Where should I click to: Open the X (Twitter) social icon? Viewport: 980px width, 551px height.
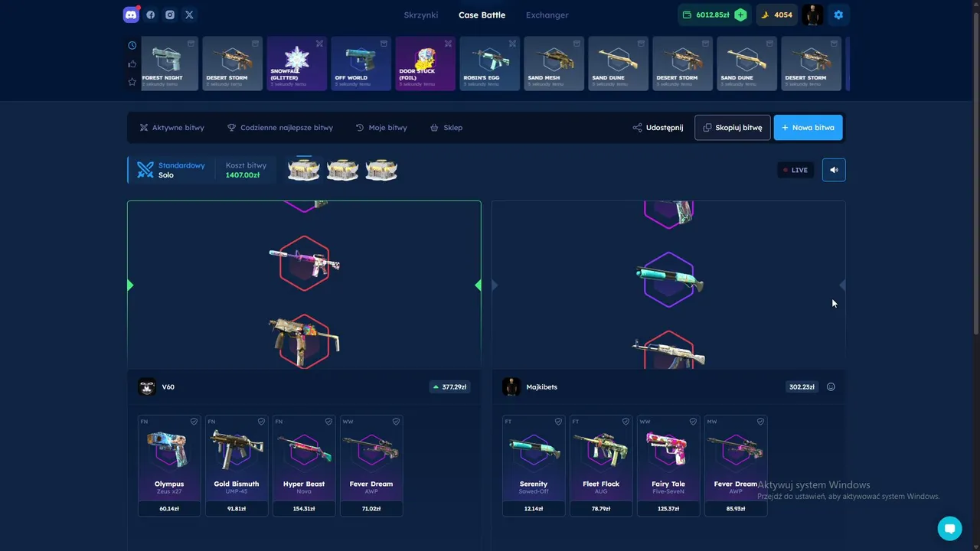(x=189, y=15)
